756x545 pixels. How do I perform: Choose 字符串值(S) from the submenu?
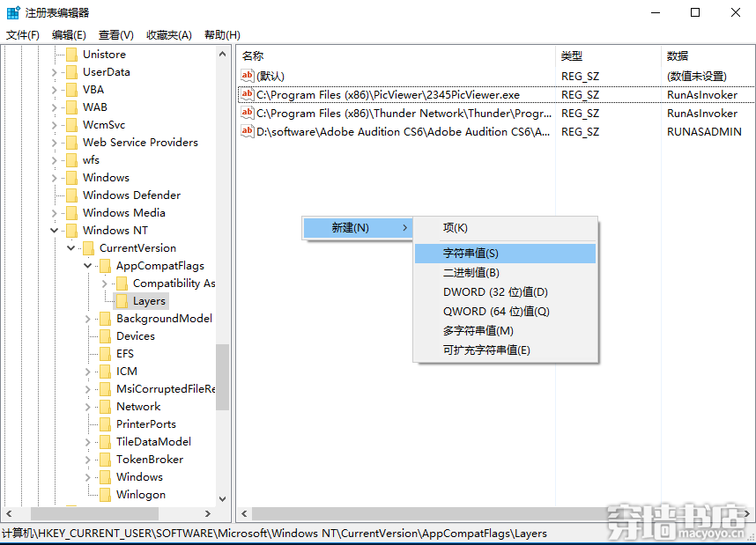505,254
